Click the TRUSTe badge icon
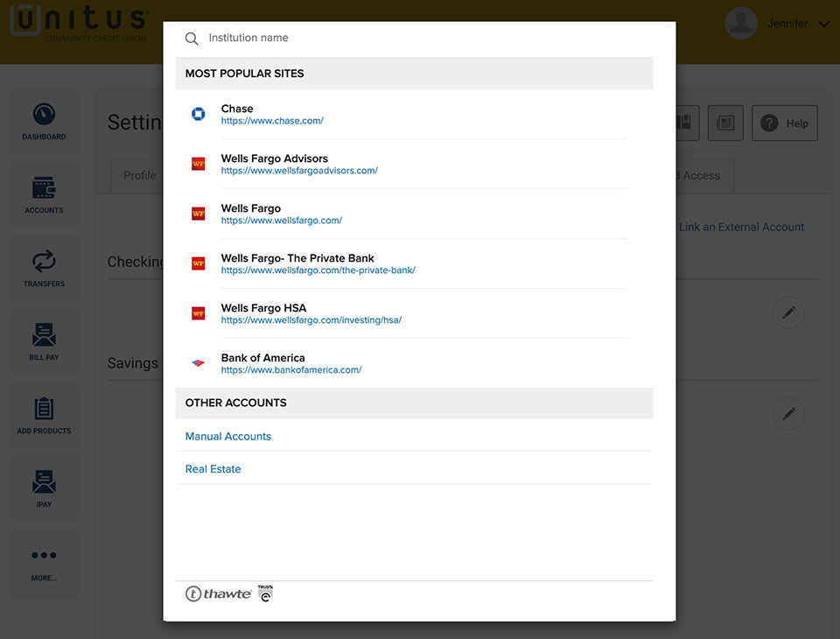Screen dimensions: 840x639 [x=265, y=593]
